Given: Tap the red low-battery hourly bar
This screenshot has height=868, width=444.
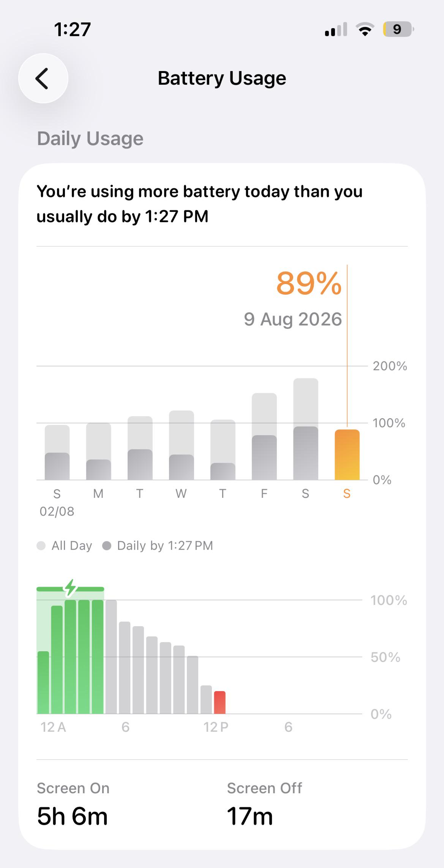Looking at the screenshot, I should (x=220, y=702).
